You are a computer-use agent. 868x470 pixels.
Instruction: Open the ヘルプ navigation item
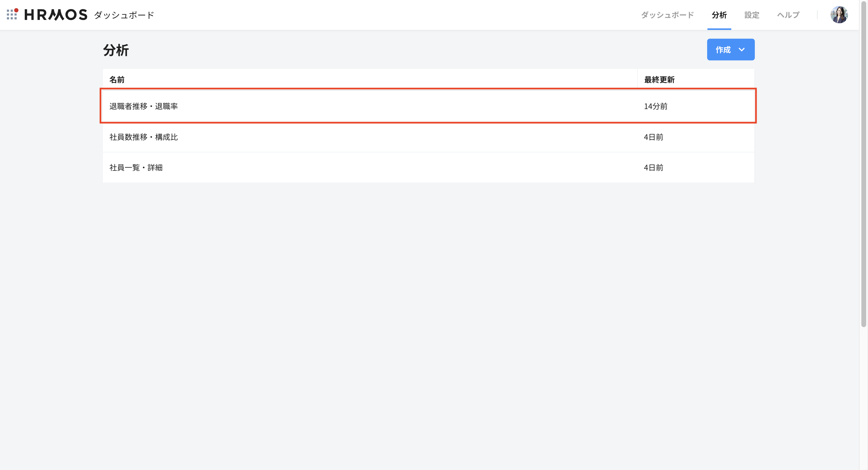(x=788, y=15)
